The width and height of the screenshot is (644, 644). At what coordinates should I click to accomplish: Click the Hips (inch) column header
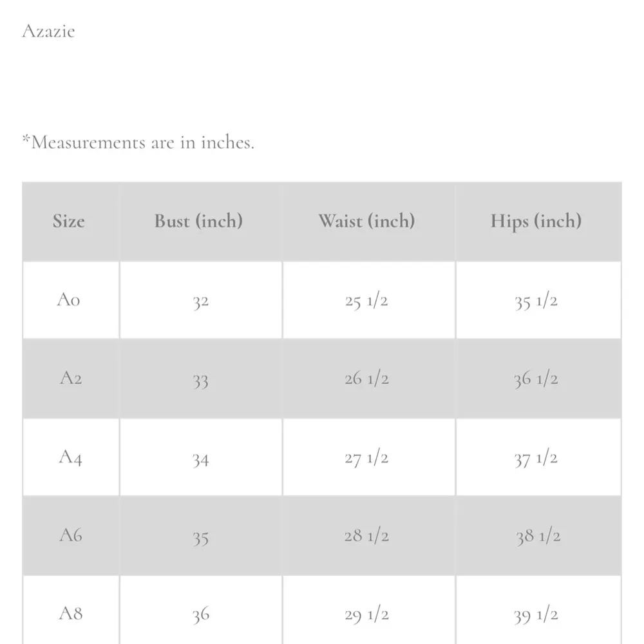pyautogui.click(x=536, y=222)
